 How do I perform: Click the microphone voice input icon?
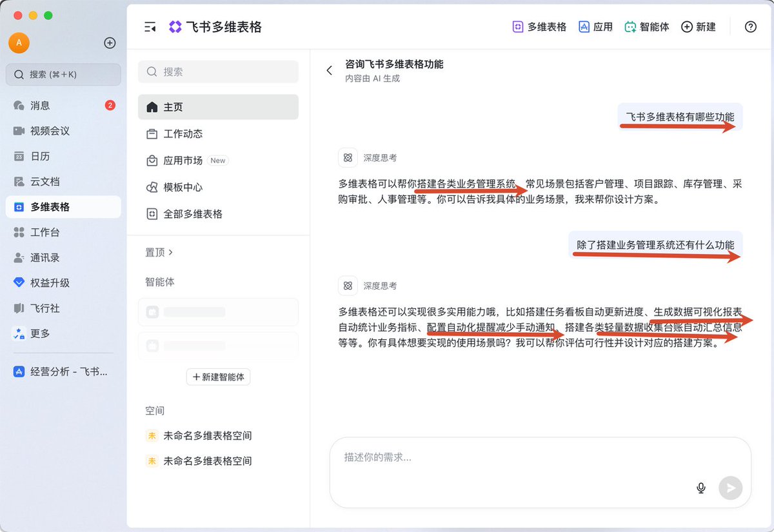coord(701,488)
